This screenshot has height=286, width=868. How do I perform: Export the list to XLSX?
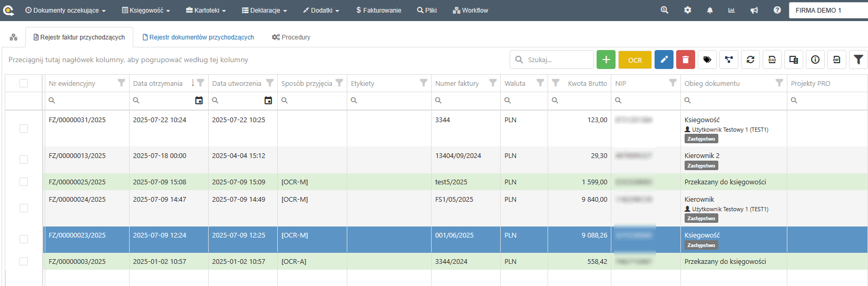[772, 60]
